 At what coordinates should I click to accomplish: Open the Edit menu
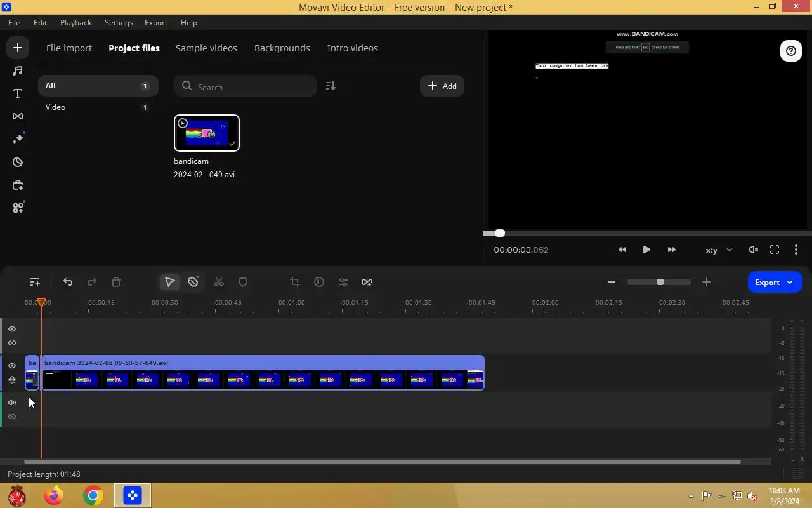click(x=40, y=22)
